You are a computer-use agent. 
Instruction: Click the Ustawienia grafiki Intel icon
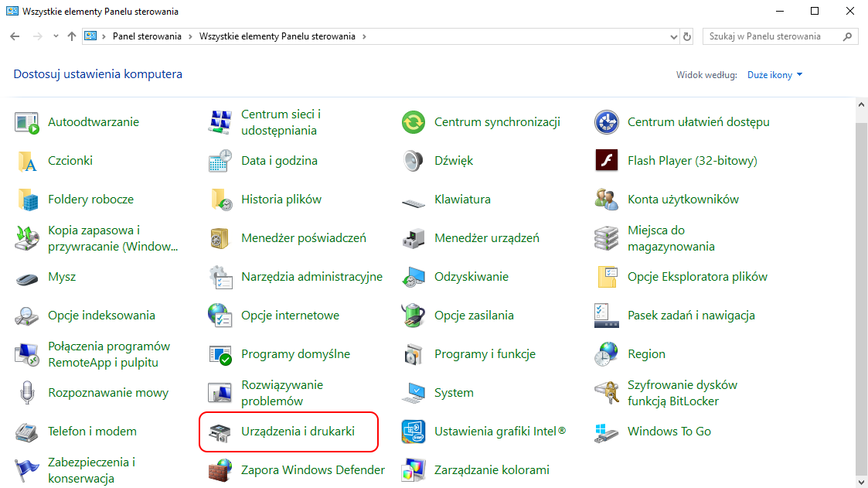click(x=414, y=432)
